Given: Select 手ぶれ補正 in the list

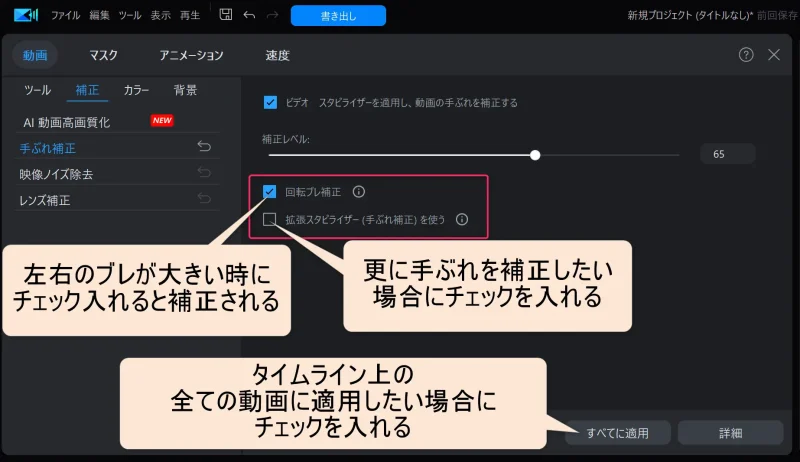Looking at the screenshot, I should pos(47,148).
